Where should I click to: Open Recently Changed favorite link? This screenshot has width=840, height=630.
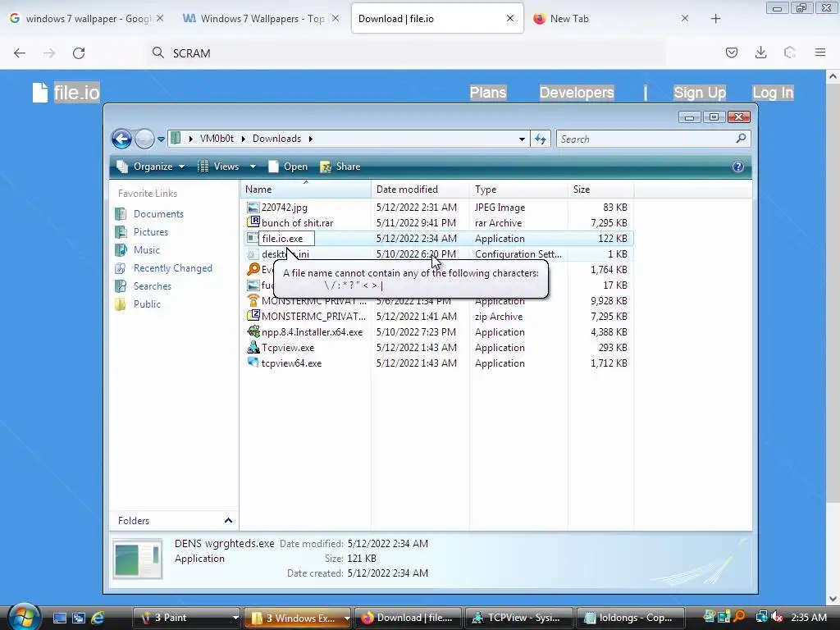coord(173,268)
